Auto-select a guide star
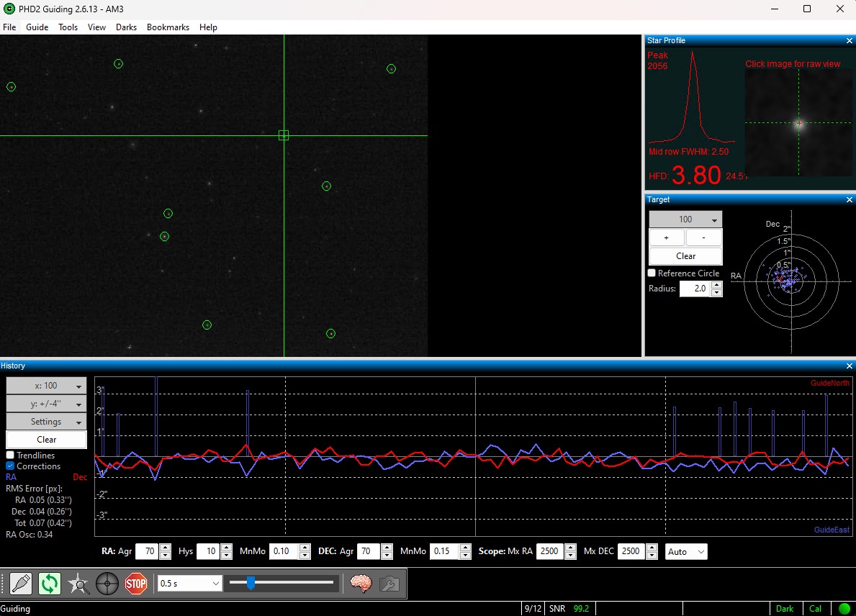 click(x=78, y=584)
